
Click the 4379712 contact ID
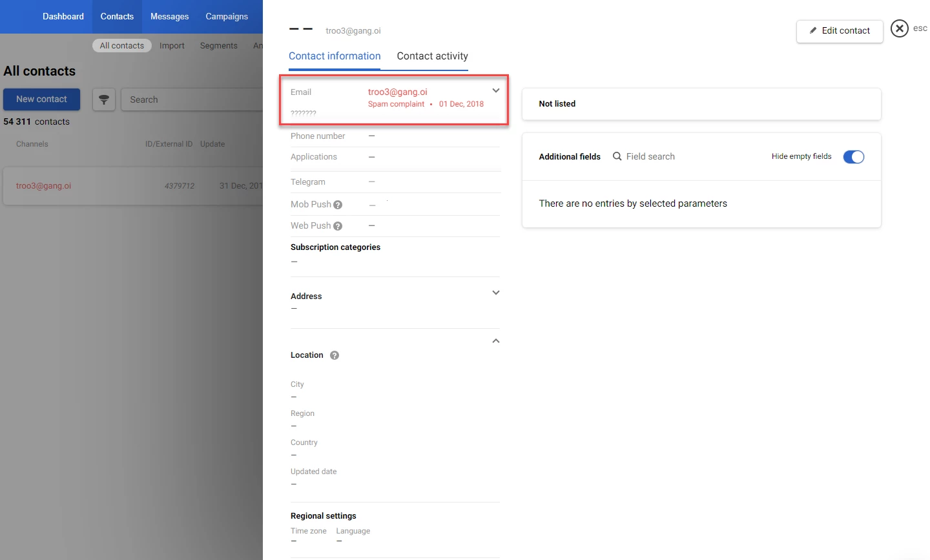(180, 186)
